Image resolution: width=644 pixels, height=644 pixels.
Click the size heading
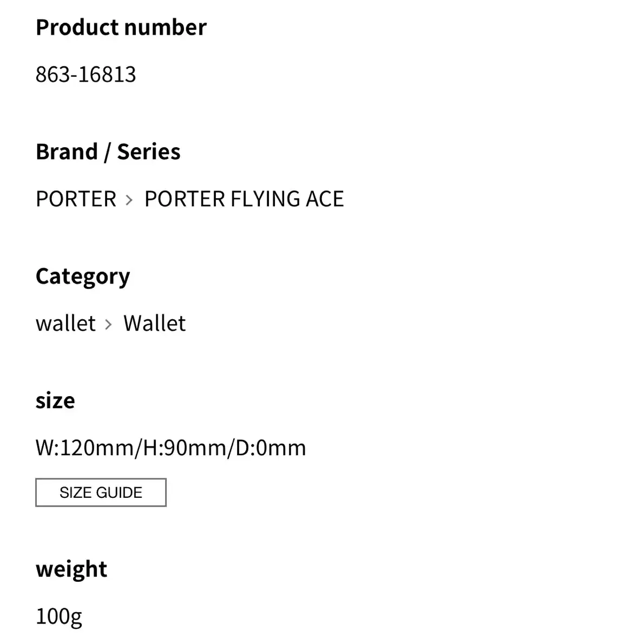tap(55, 400)
